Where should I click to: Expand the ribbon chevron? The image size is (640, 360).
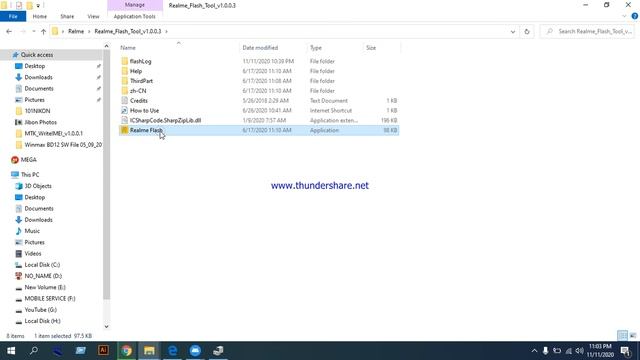point(624,16)
